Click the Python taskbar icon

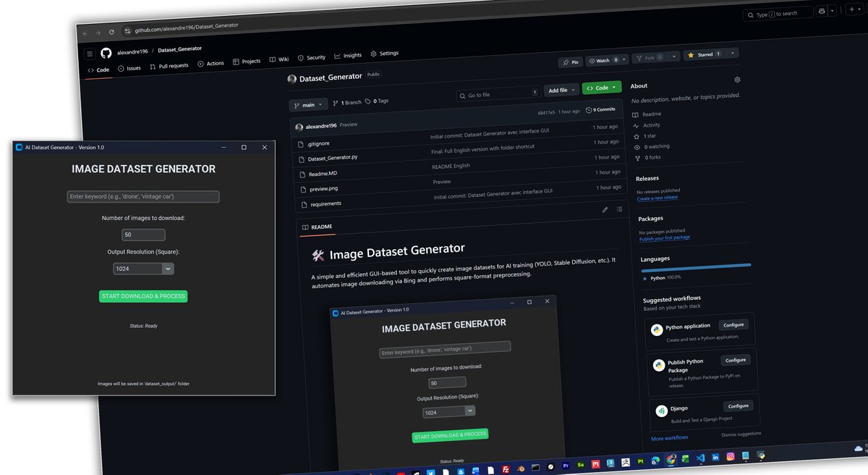click(760, 455)
